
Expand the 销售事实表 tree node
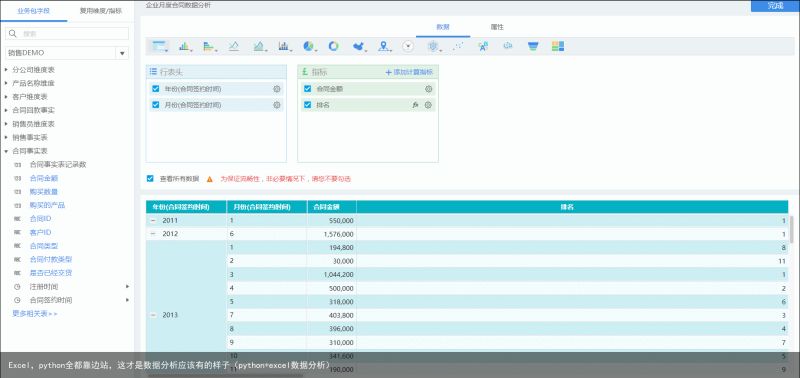pyautogui.click(x=6, y=138)
